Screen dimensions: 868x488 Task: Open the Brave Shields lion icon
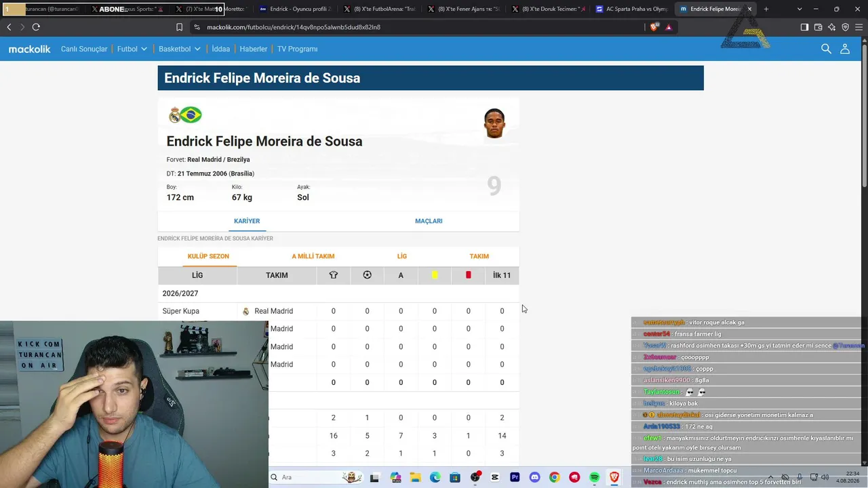click(654, 27)
